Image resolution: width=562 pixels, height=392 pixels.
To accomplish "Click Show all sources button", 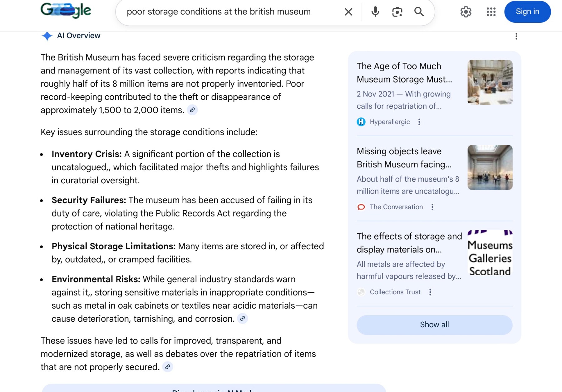I will [434, 325].
